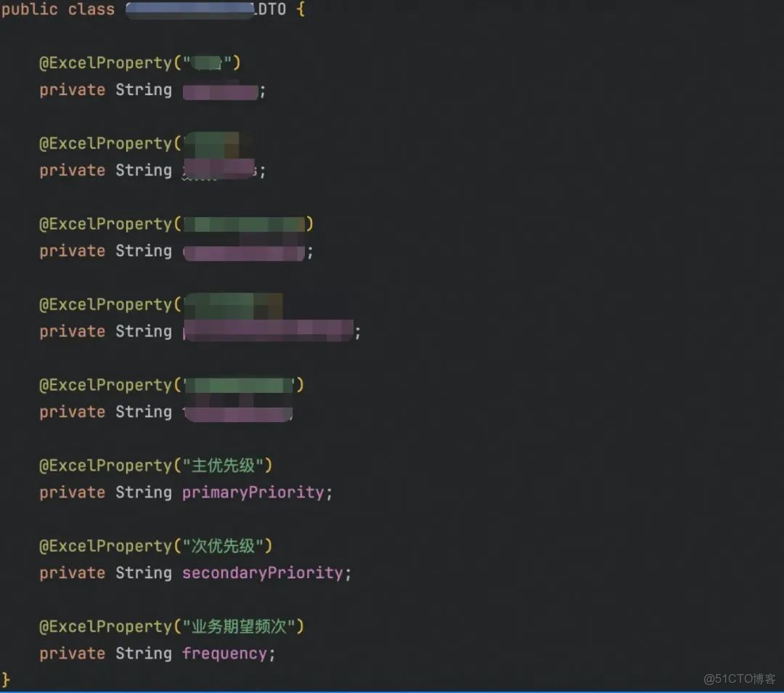Click the 'public class' keywords

pos(58,9)
